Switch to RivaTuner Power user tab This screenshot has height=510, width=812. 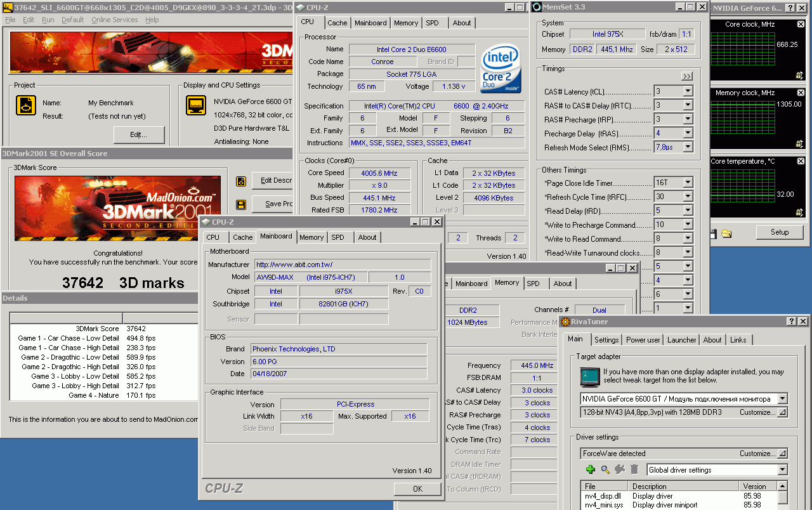tap(643, 340)
